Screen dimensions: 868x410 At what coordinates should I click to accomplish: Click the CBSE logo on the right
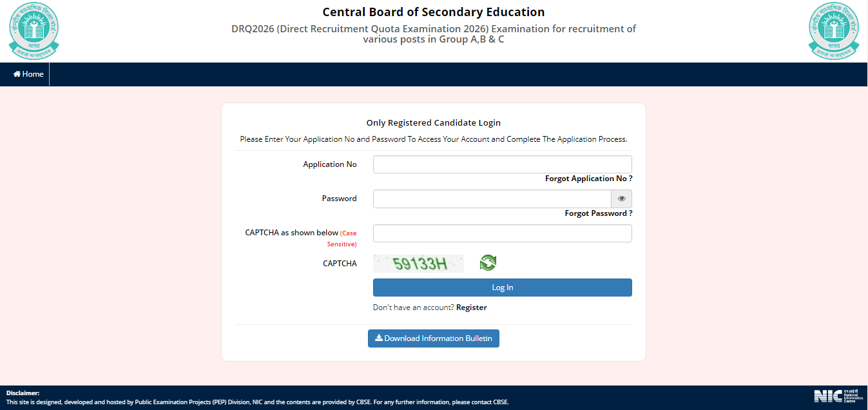tap(833, 30)
